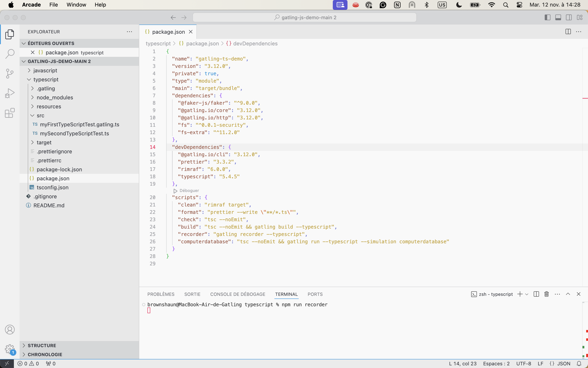The image size is (588, 368).
Task: Expand the target folder
Action: (x=79, y=142)
